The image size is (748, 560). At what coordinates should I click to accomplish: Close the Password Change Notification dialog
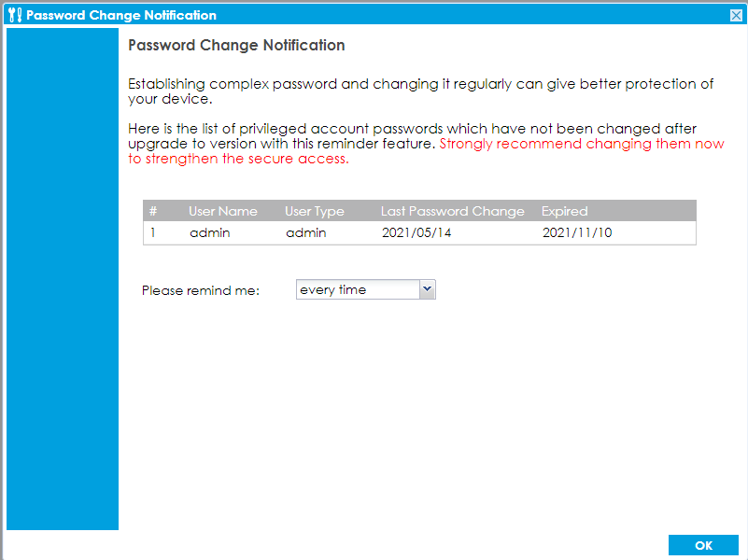(x=736, y=16)
